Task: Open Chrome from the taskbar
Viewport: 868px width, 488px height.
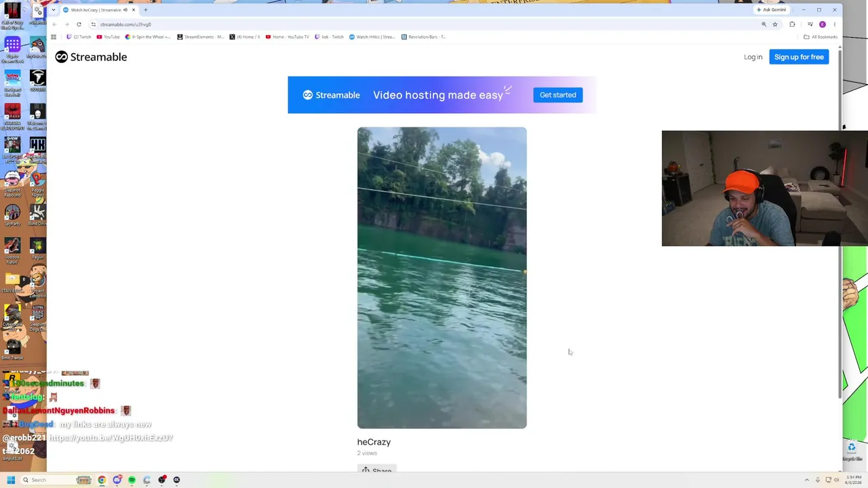Action: point(102,480)
